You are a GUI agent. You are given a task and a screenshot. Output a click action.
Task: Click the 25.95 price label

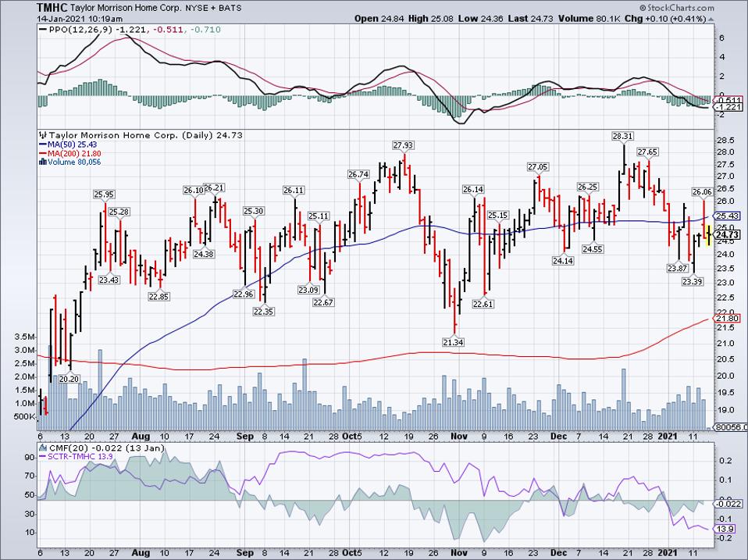(104, 194)
